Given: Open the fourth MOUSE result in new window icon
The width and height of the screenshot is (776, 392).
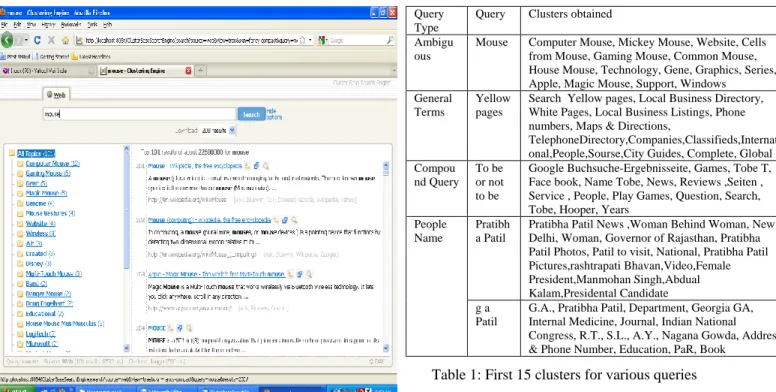Looking at the screenshot, I should [x=180, y=328].
